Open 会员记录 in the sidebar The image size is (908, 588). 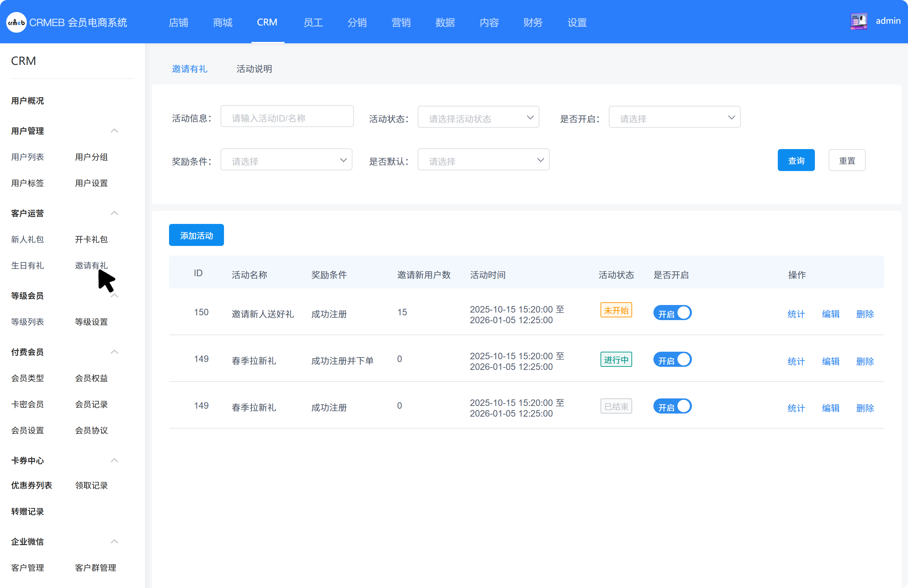91,405
